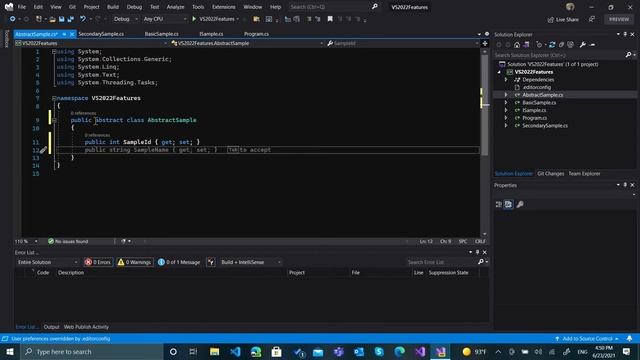Click the vertical editor scrollbar thumb
The width and height of the screenshot is (640, 360).
click(x=485, y=105)
